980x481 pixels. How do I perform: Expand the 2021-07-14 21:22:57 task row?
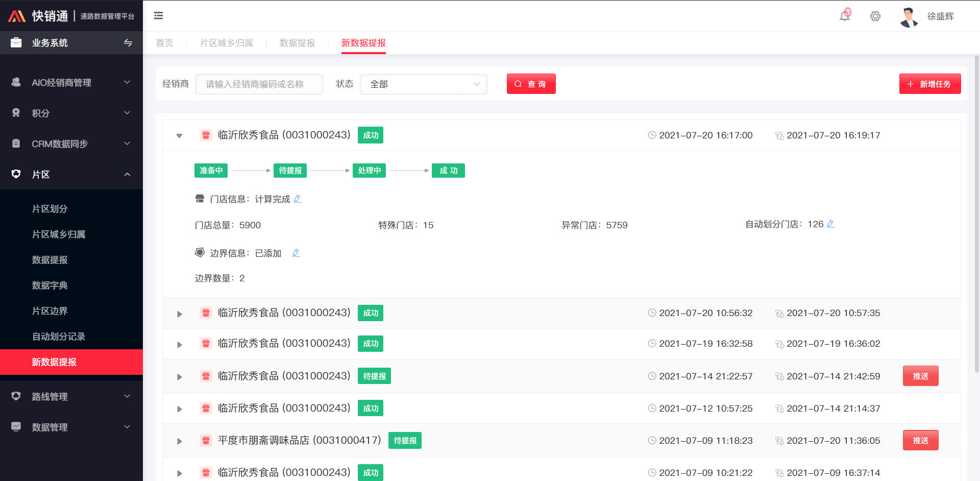click(x=179, y=377)
